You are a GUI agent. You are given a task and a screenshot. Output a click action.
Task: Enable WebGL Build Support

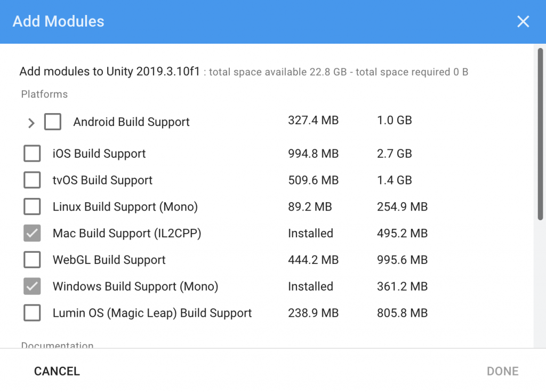(x=32, y=260)
